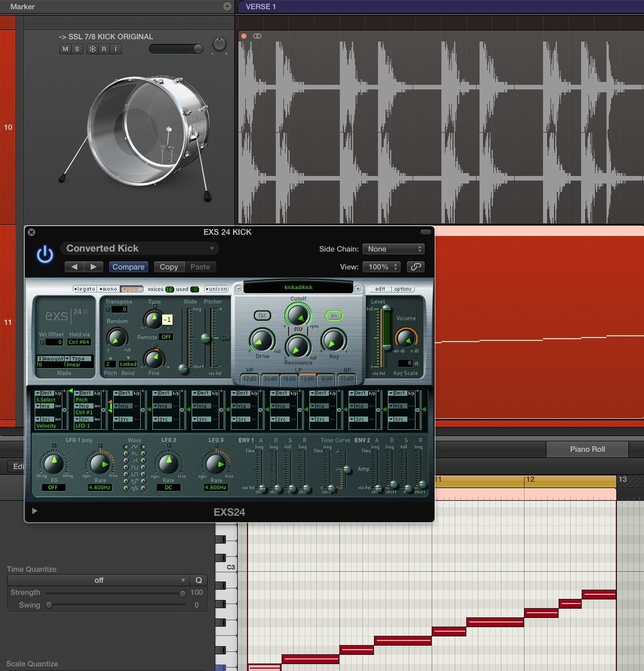
Task: Click the loop icon on the audio region
Action: (x=257, y=36)
